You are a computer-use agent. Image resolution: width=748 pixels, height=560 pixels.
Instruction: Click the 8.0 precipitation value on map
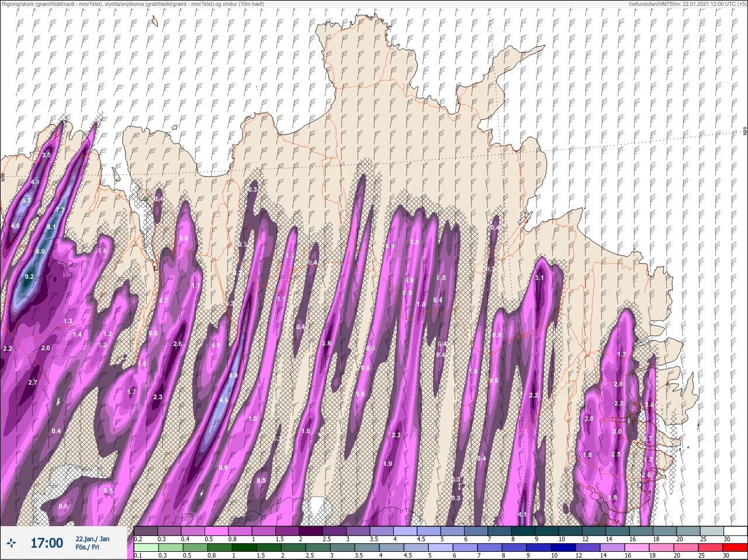(40, 251)
